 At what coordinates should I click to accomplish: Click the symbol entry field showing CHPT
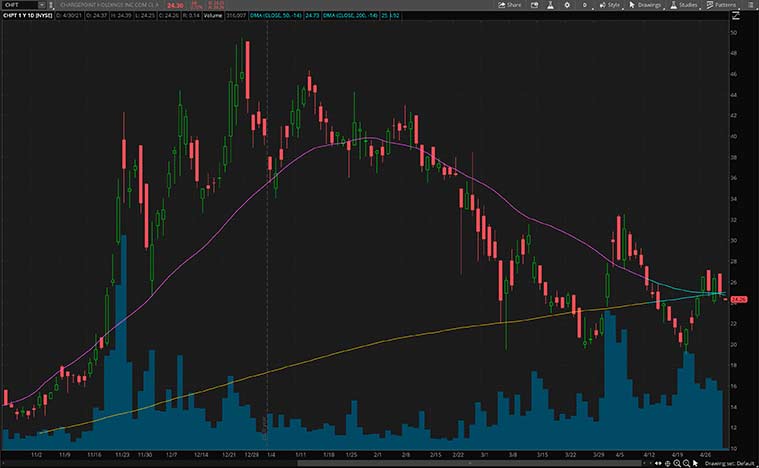point(20,5)
